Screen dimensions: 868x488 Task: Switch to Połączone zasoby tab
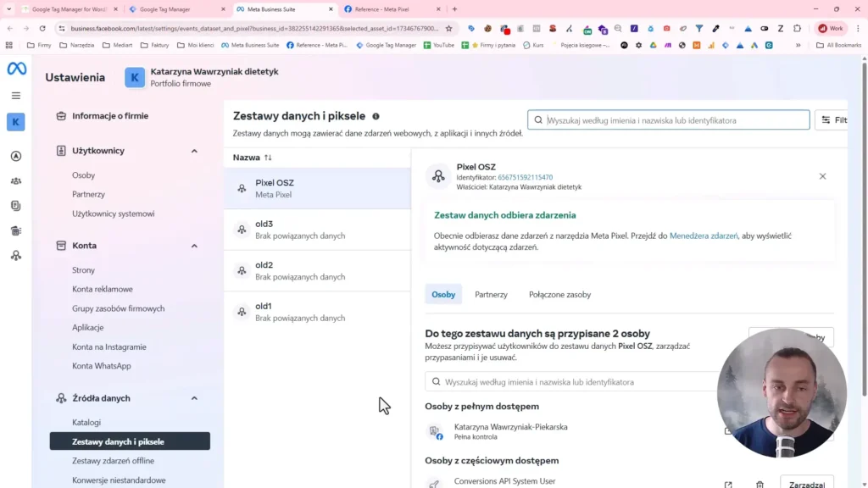(x=559, y=294)
